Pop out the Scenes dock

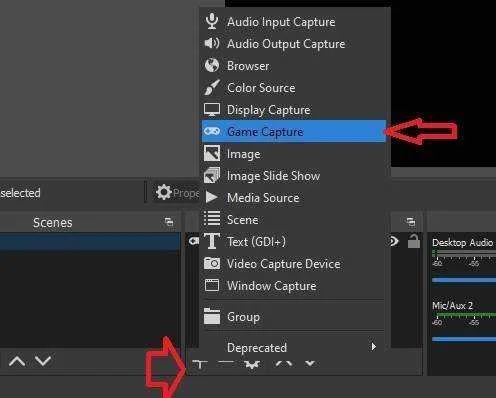[x=169, y=222]
